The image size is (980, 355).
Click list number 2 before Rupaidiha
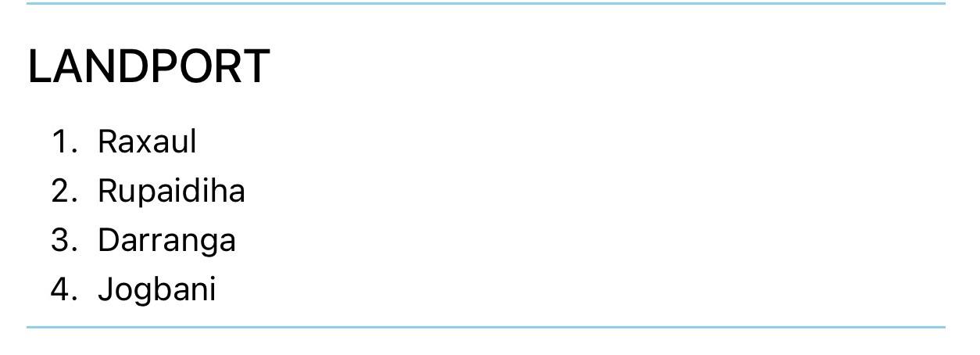click(64, 191)
